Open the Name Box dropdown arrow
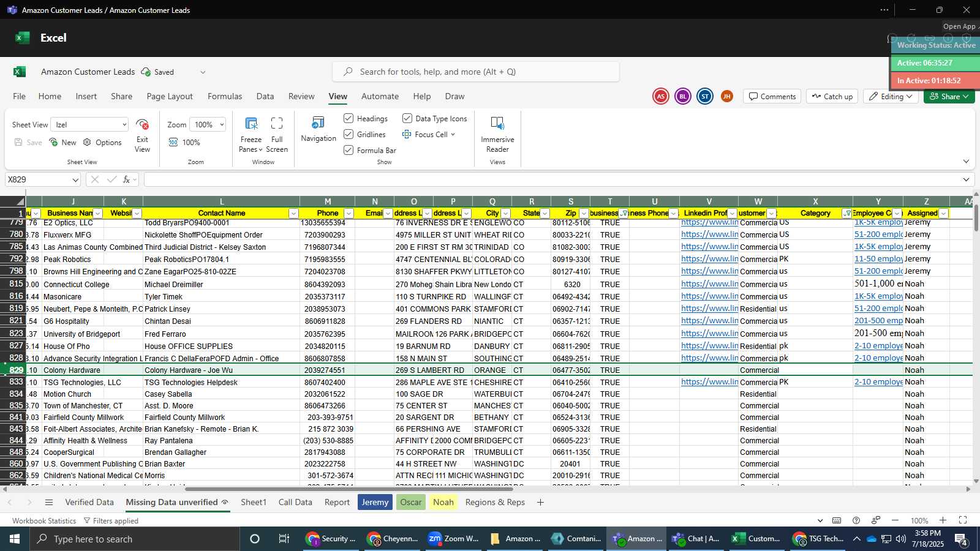This screenshot has width=980, height=551. [75, 180]
